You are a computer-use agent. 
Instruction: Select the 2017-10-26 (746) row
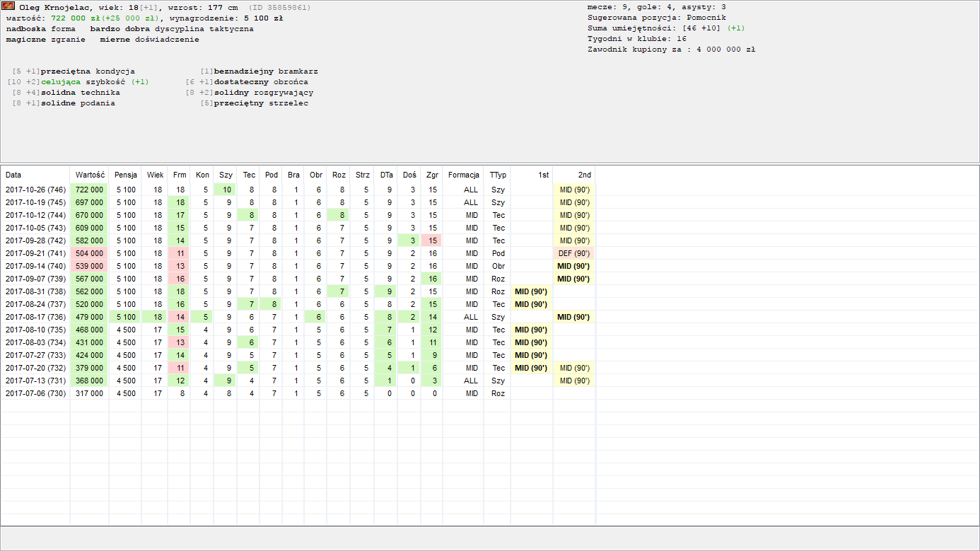click(x=35, y=190)
